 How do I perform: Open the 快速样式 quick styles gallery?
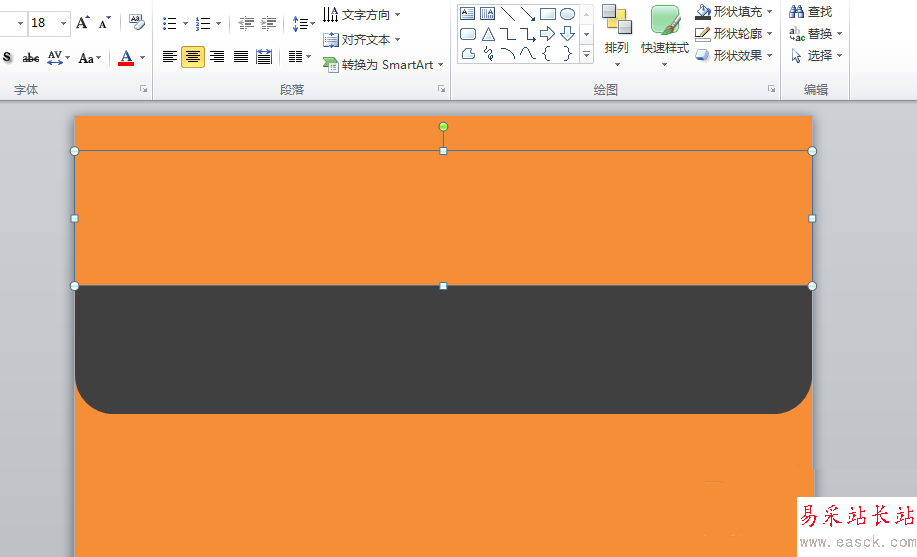click(664, 36)
